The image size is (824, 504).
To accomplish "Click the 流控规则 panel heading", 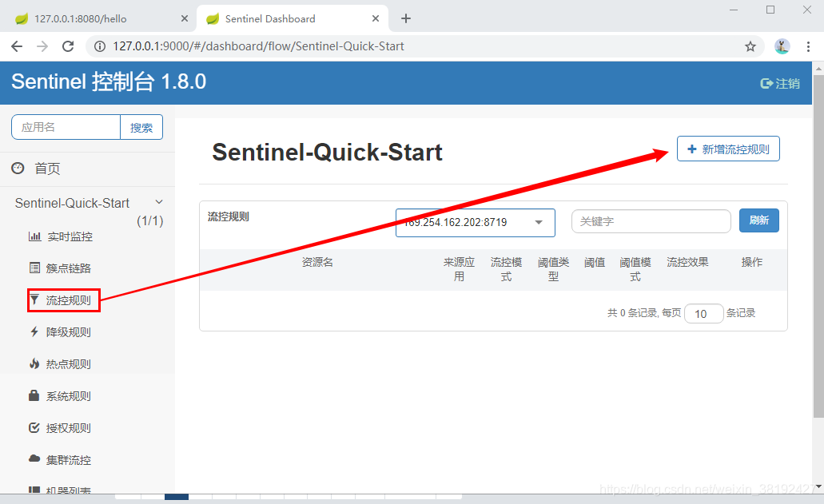I will [228, 216].
